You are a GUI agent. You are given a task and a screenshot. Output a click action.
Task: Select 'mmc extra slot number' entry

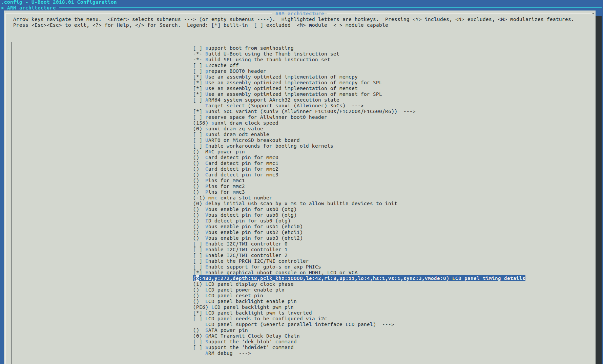[x=232, y=198]
